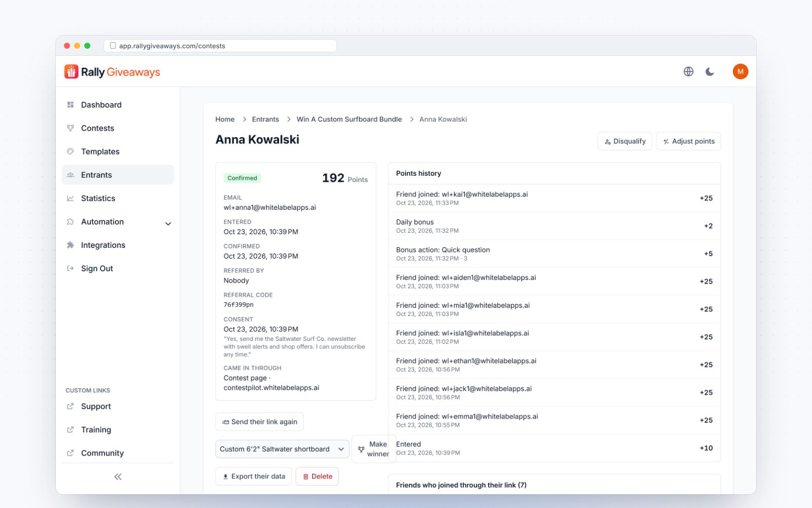The height and width of the screenshot is (508, 812).
Task: Click the Confirmed status badge
Action: tap(242, 178)
